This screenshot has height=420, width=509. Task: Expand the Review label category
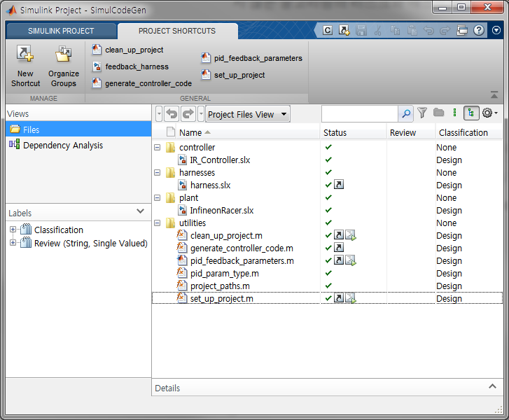click(13, 242)
